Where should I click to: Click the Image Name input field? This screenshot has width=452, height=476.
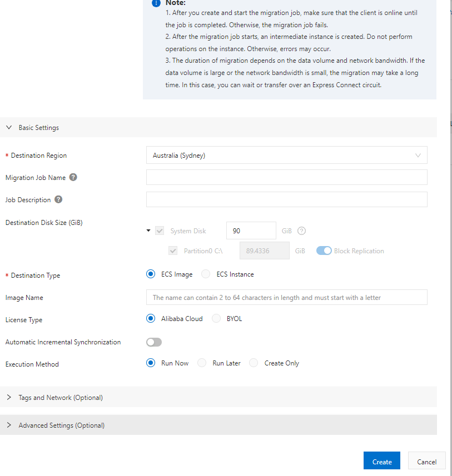pos(286,297)
